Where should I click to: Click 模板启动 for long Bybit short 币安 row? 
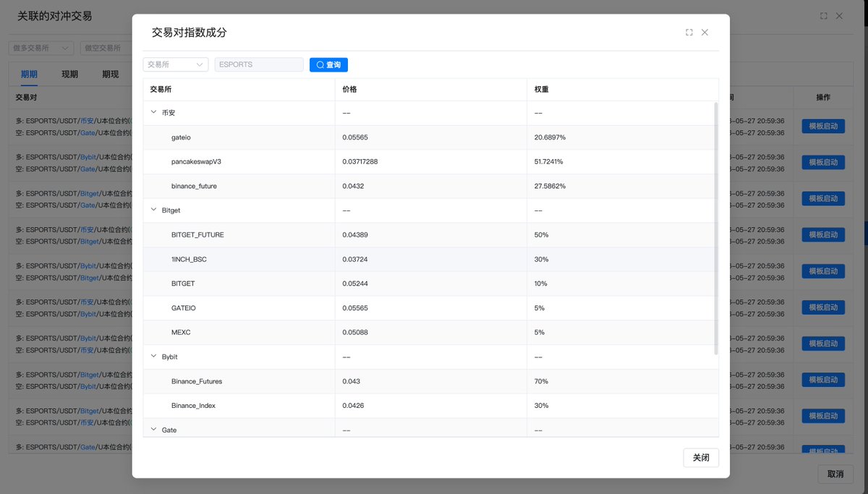(x=823, y=344)
